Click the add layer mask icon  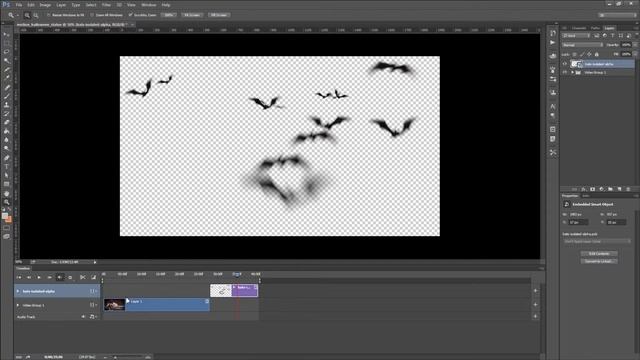[592, 189]
